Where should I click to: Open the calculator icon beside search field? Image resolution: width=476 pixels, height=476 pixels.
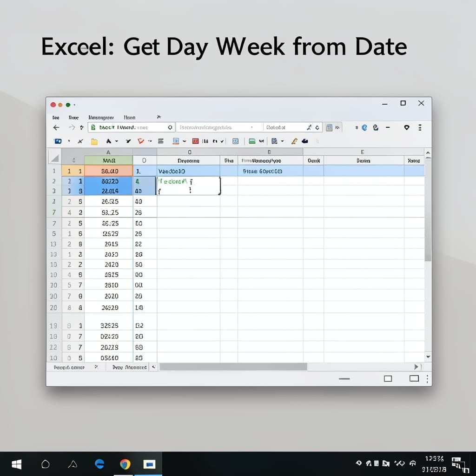click(329, 127)
